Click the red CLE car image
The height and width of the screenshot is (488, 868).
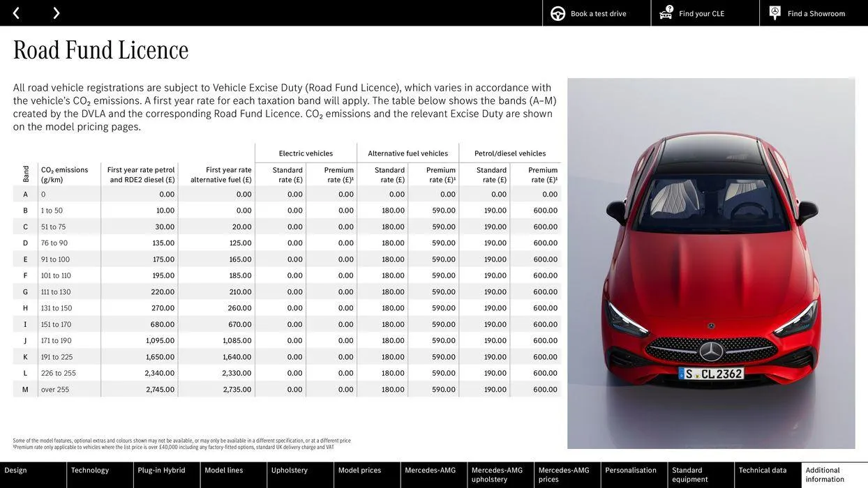click(x=711, y=261)
